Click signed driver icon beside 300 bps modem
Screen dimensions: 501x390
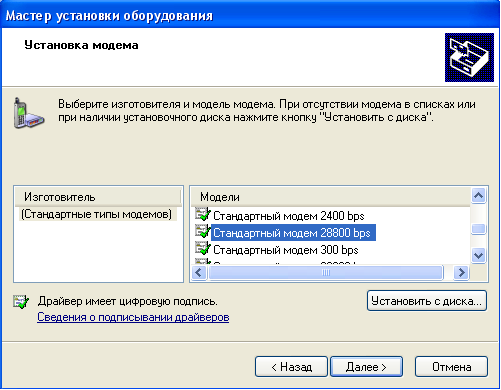[203, 249]
